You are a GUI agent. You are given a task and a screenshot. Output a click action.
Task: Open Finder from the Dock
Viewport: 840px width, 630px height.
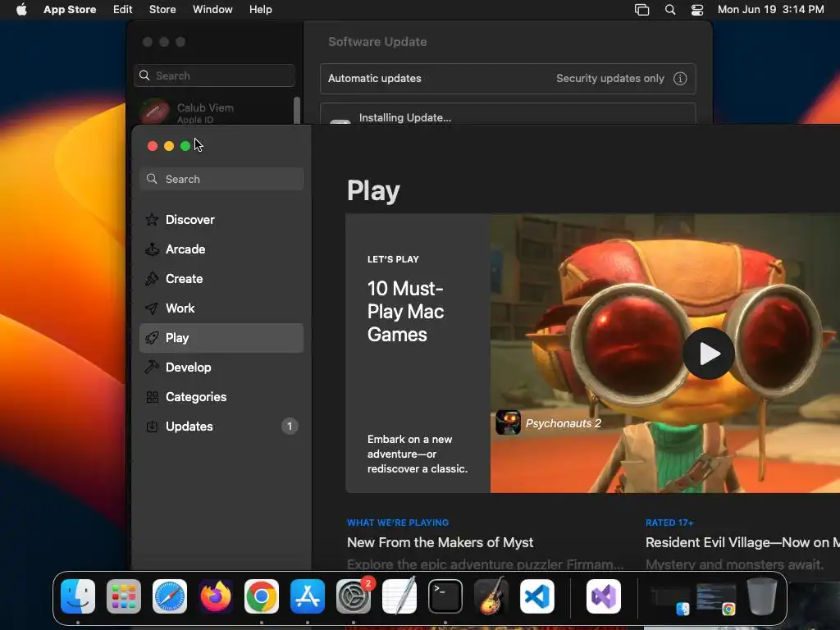point(78,596)
